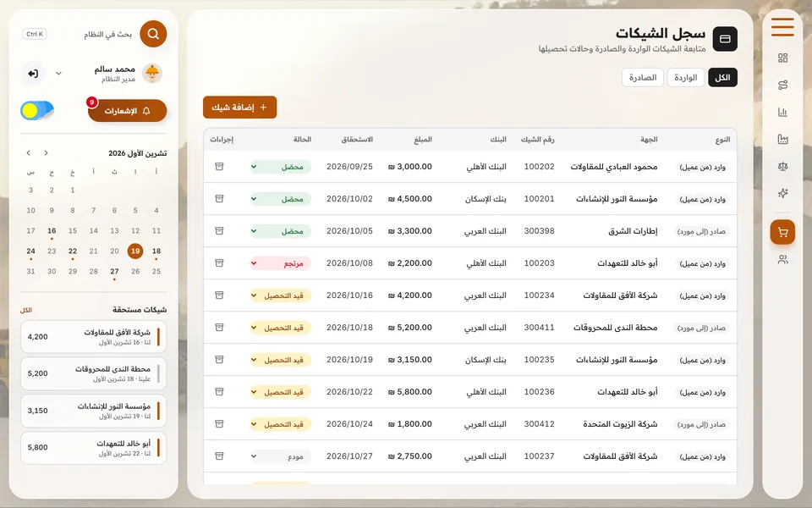Click due date 2026/10/08
The height and width of the screenshot is (508, 812).
(349, 263)
